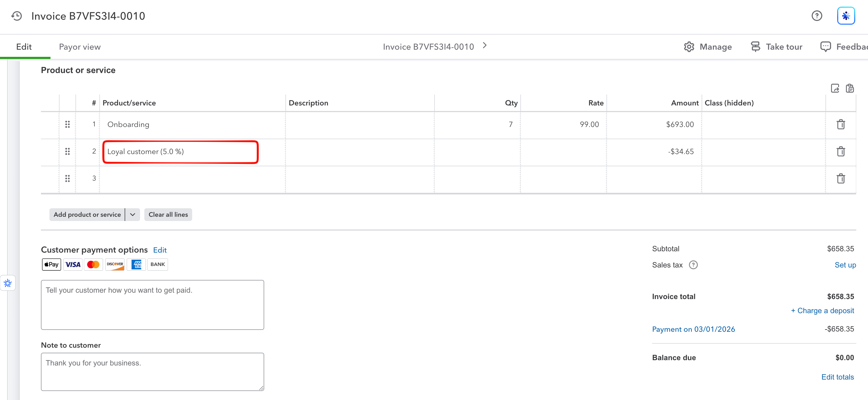Screen dimensions: 868x400
Task: Open the Intuit Assist sparkle button top right
Action: (846, 16)
